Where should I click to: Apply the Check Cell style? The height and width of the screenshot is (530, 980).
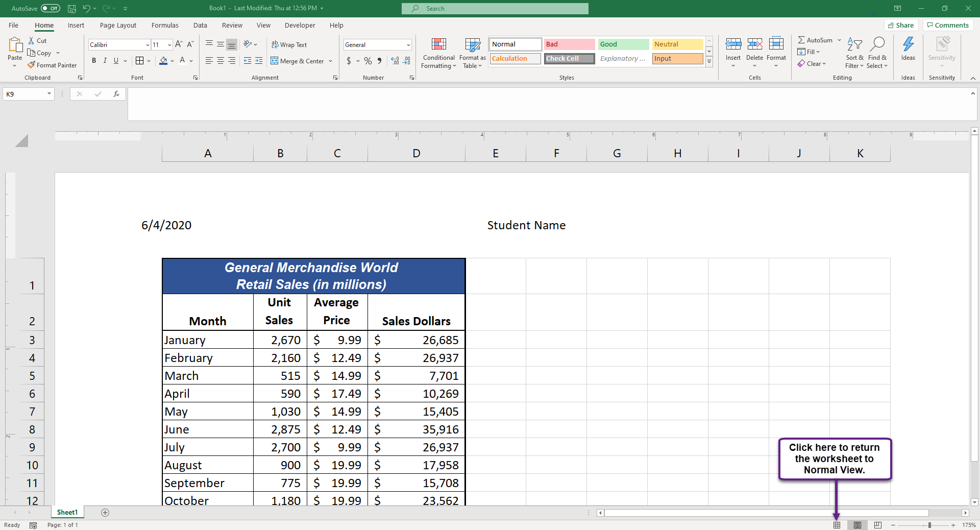[x=569, y=59]
